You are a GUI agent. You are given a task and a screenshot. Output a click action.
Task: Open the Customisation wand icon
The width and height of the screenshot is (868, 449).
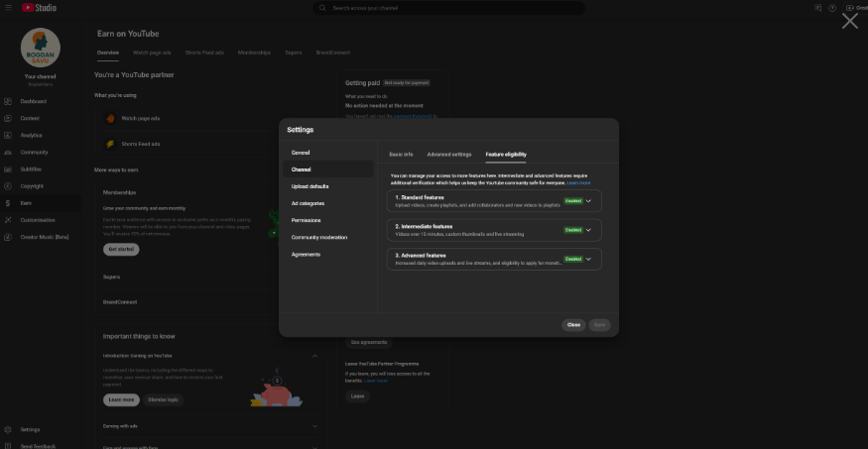(8, 220)
